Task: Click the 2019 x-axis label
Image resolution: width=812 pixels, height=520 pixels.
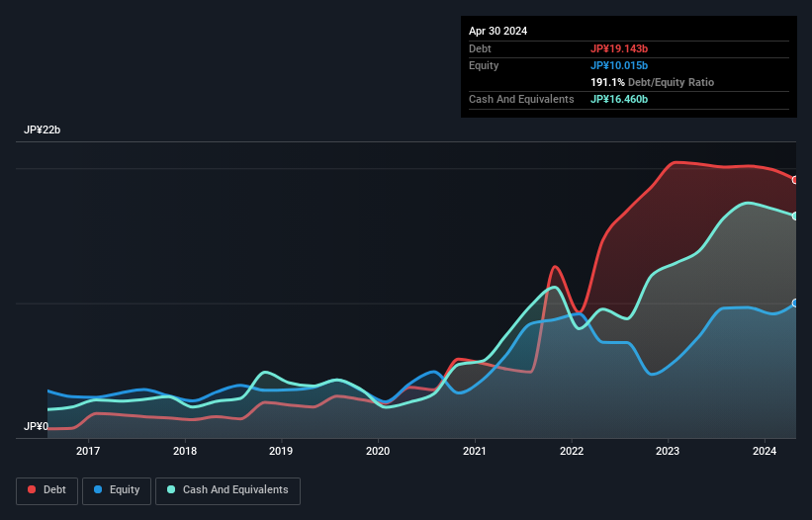Action: click(x=281, y=451)
